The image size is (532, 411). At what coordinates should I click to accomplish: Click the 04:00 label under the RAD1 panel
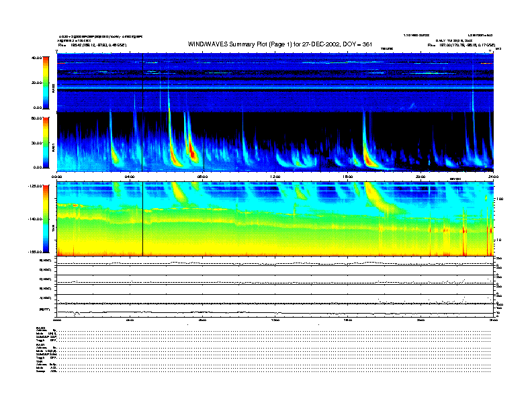(130, 177)
